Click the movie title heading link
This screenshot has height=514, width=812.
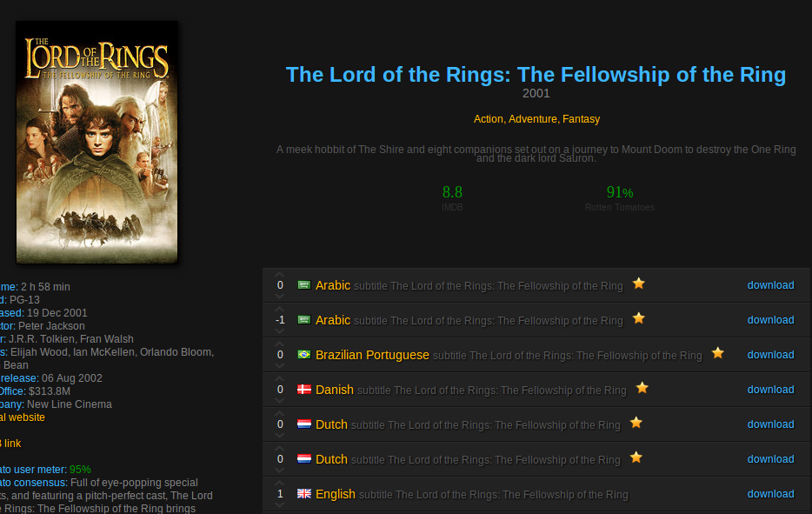coord(536,75)
